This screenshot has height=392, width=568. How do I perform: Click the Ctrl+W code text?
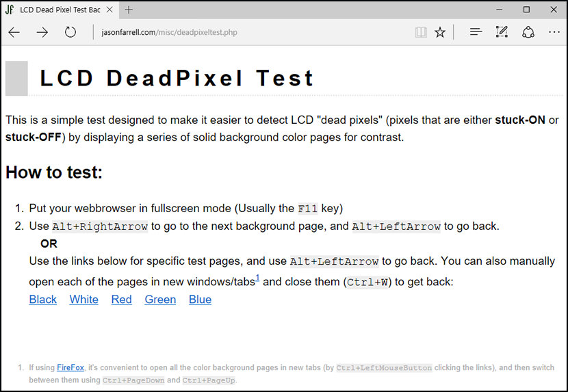coord(367,283)
